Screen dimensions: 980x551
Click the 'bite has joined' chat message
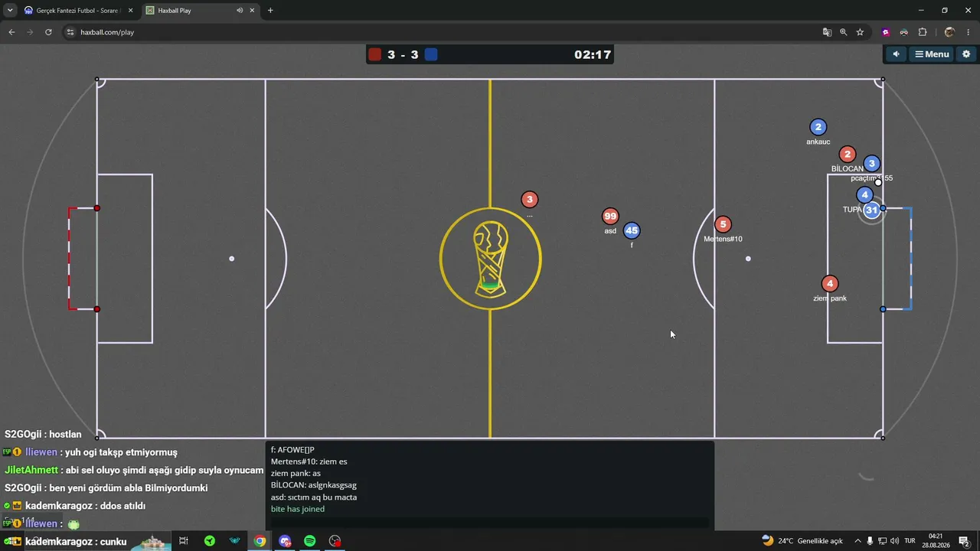298,509
